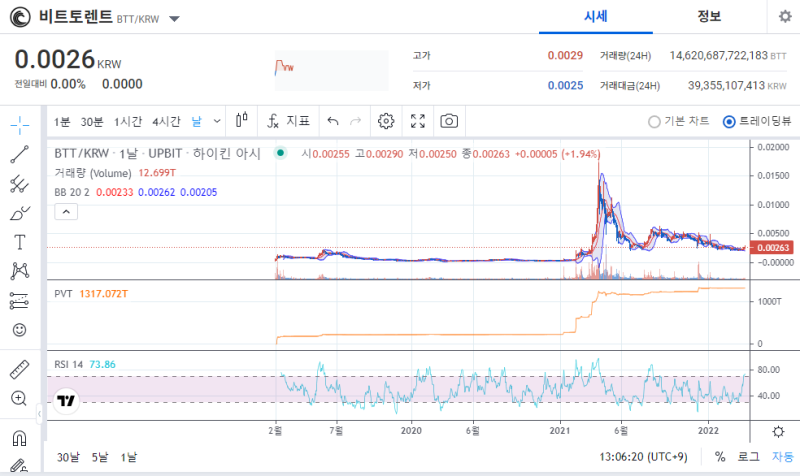
Task: Click the 2020 label on time axis
Action: click(411, 431)
